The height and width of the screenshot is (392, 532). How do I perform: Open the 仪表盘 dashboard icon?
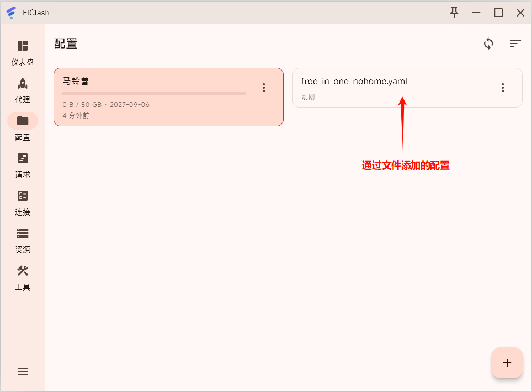23,46
